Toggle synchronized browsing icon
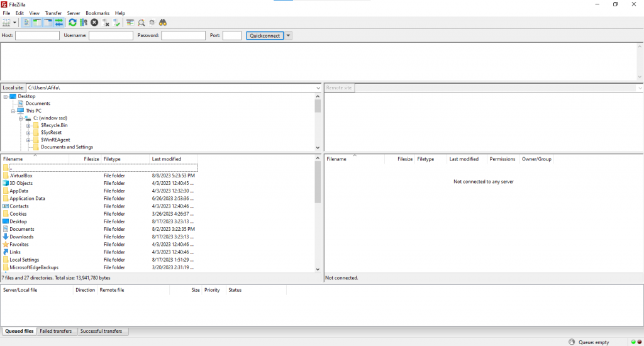 tap(152, 23)
